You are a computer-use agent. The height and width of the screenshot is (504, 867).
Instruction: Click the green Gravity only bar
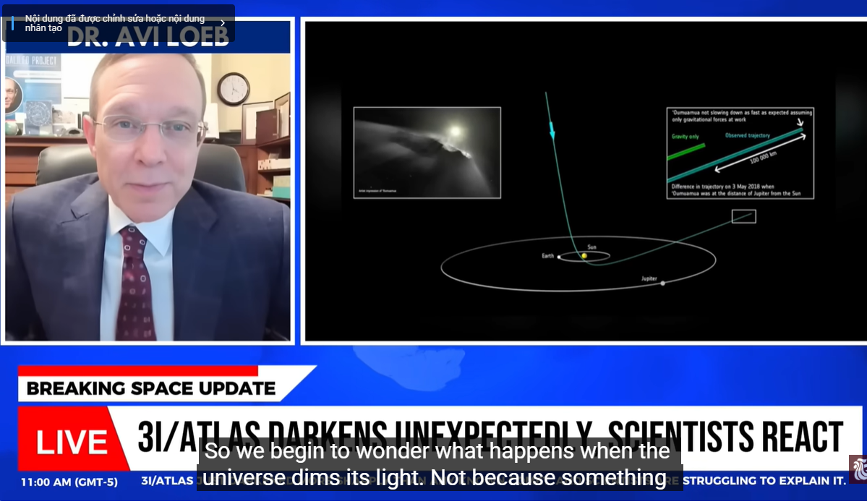tap(685, 150)
